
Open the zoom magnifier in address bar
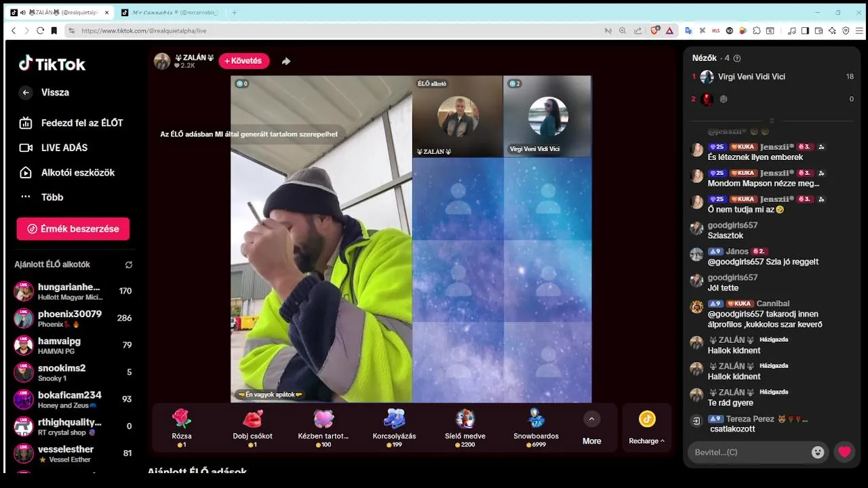[623, 30]
